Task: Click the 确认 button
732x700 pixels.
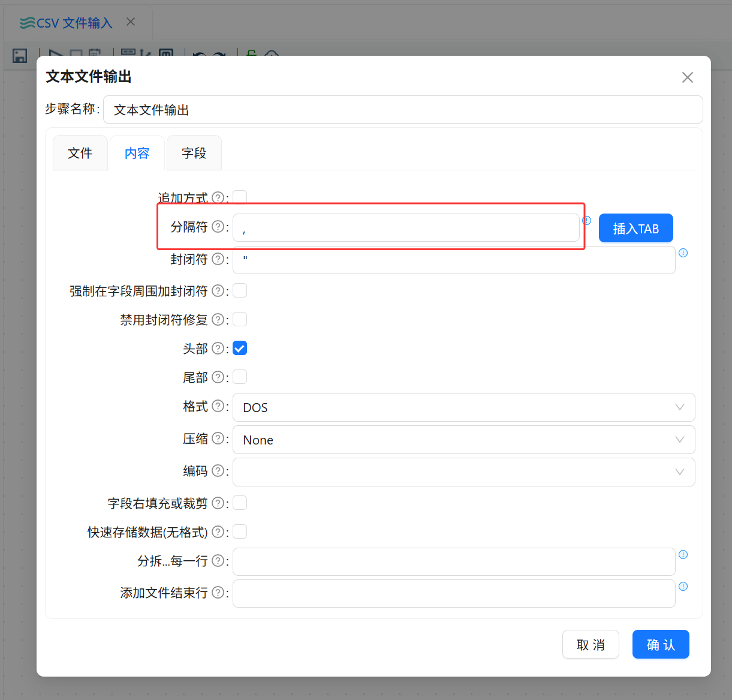Action: tap(661, 644)
